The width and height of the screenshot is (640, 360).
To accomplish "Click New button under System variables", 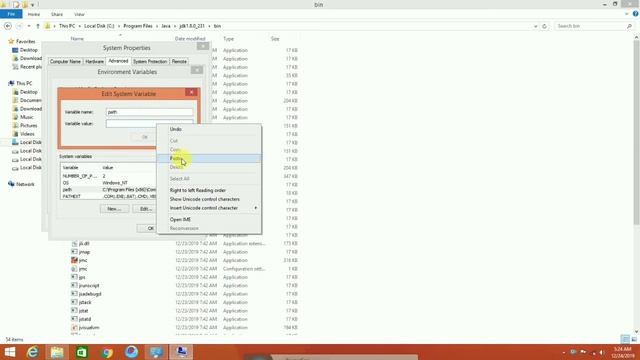I will [x=114, y=209].
